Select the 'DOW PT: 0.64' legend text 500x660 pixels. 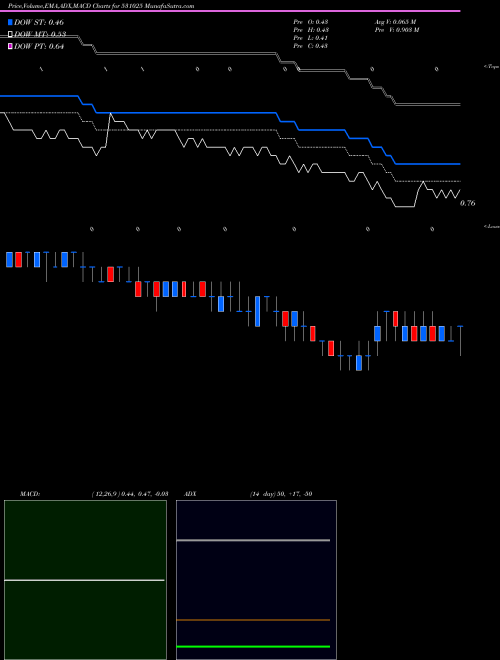point(39,46)
